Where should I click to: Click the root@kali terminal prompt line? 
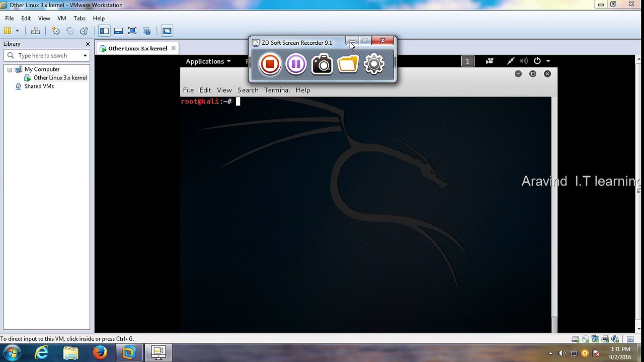210,102
